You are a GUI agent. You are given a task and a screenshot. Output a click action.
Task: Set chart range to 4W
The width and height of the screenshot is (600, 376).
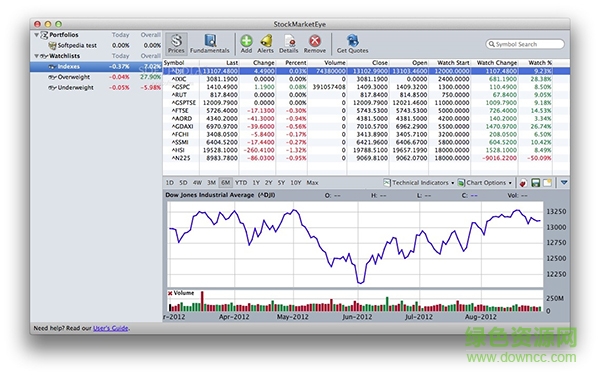coord(197,183)
